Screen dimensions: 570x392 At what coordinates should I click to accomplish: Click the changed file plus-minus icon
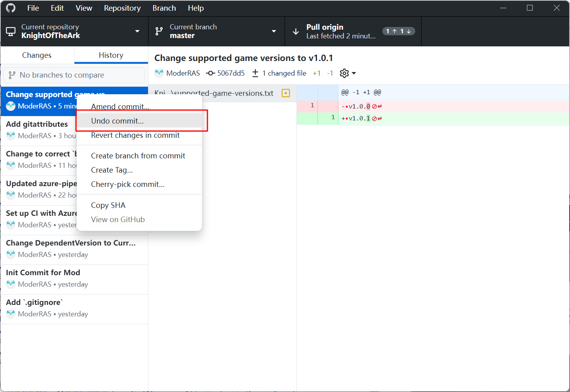tap(255, 73)
